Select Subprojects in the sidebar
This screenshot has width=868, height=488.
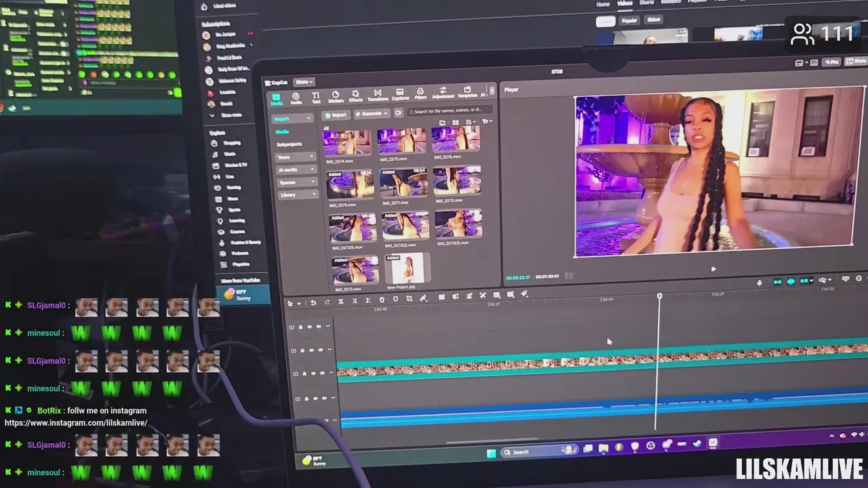[x=290, y=144]
